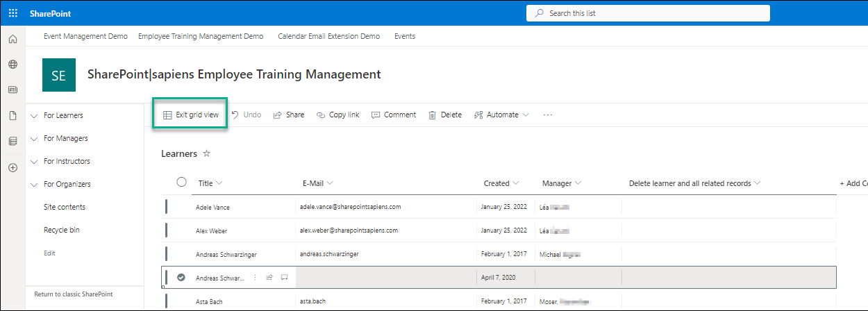Expand For Learners navigation section
The width and height of the screenshot is (868, 311).
coord(34,115)
